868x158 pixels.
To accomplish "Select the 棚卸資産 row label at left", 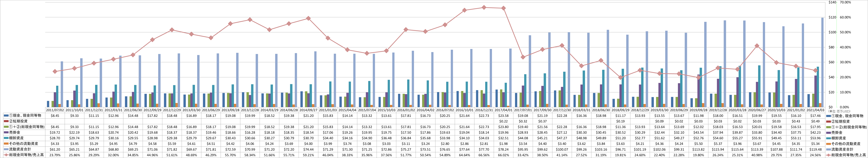I will click(17, 138).
